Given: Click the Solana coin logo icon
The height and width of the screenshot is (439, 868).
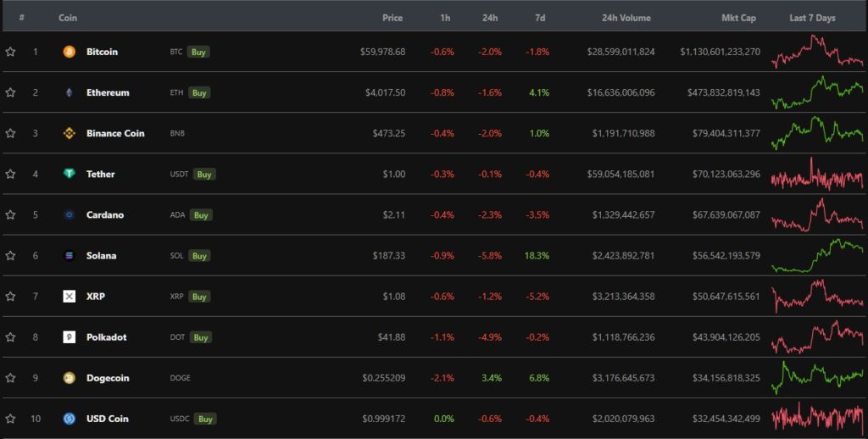Looking at the screenshot, I should pos(70,255).
